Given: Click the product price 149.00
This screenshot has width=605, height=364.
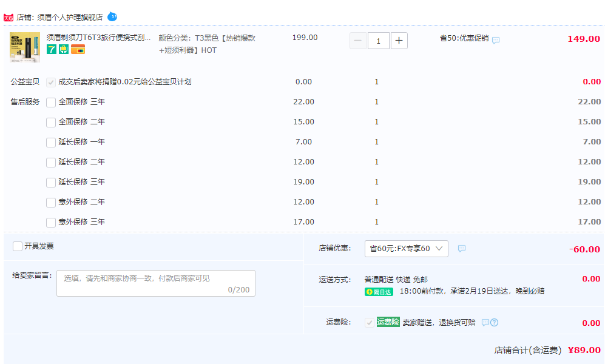Looking at the screenshot, I should [x=584, y=39].
